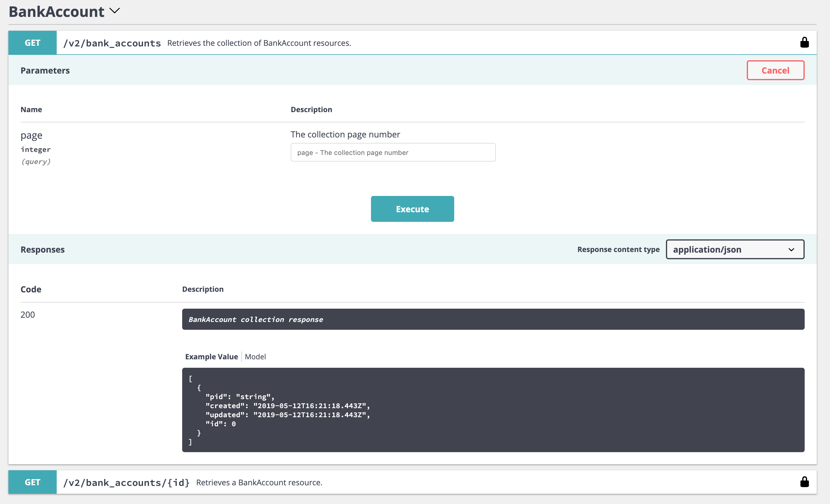Click GET badge of the {id} endpoint

[x=32, y=482]
